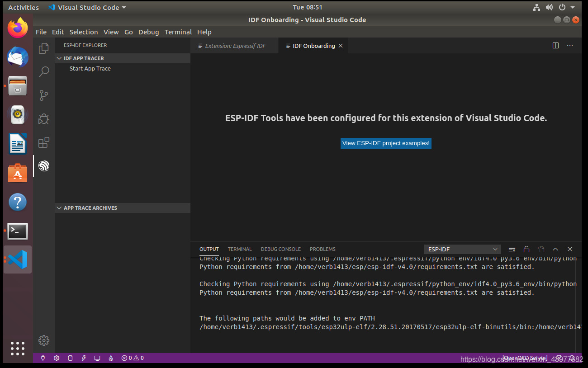Click the OpenOCD Server status item
The width and height of the screenshot is (588, 368).
point(525,358)
